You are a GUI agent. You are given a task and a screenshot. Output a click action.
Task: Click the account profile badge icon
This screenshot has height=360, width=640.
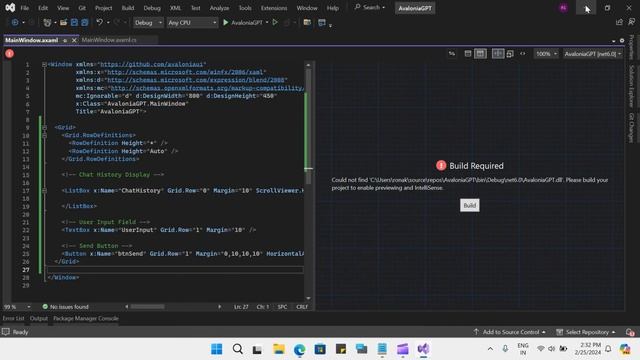coord(563,8)
